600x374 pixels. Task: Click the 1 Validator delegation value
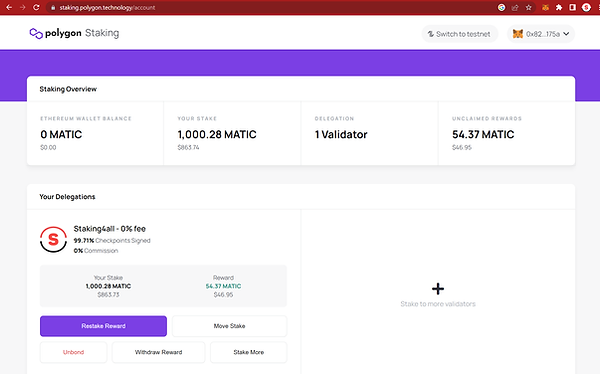pyautogui.click(x=341, y=134)
